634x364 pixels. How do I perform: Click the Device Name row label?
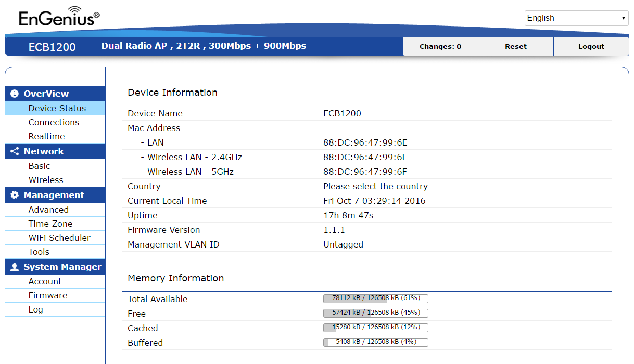tap(155, 113)
